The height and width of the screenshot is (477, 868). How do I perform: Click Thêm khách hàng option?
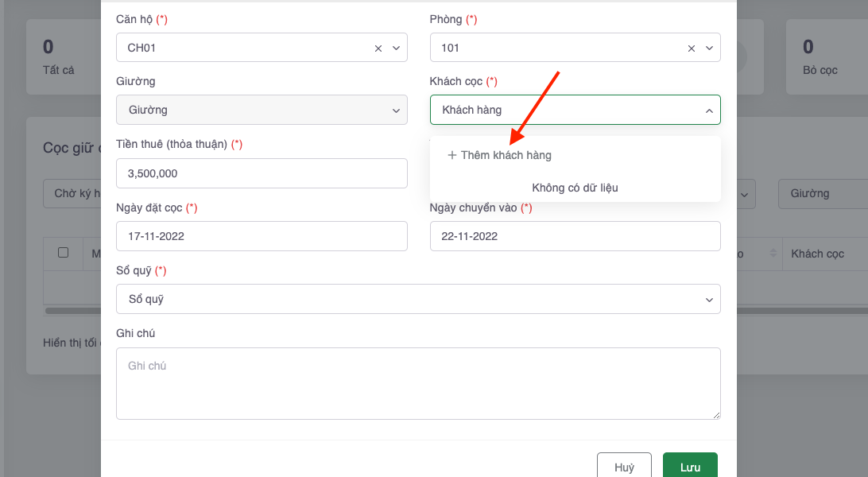click(506, 155)
